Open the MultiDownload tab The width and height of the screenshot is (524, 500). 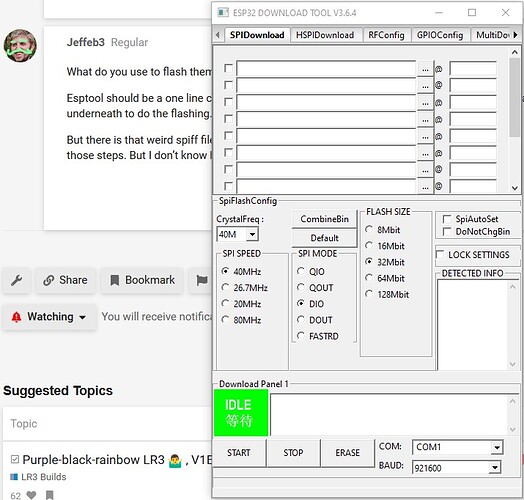coord(492,35)
